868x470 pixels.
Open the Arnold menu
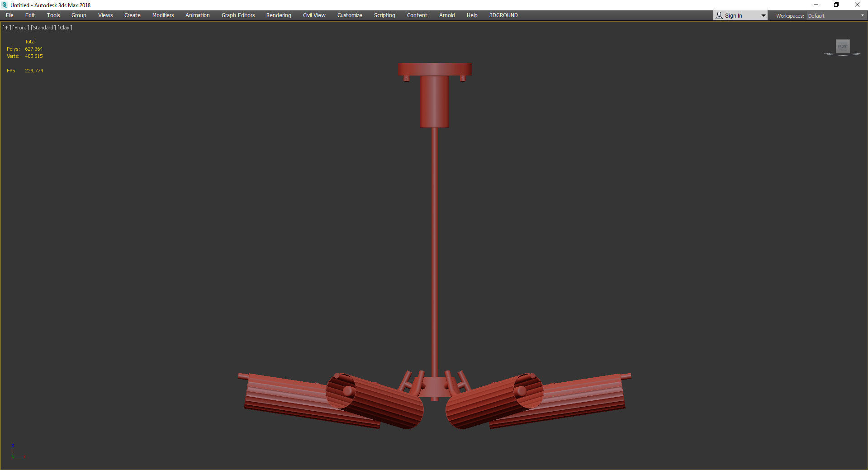pos(447,15)
